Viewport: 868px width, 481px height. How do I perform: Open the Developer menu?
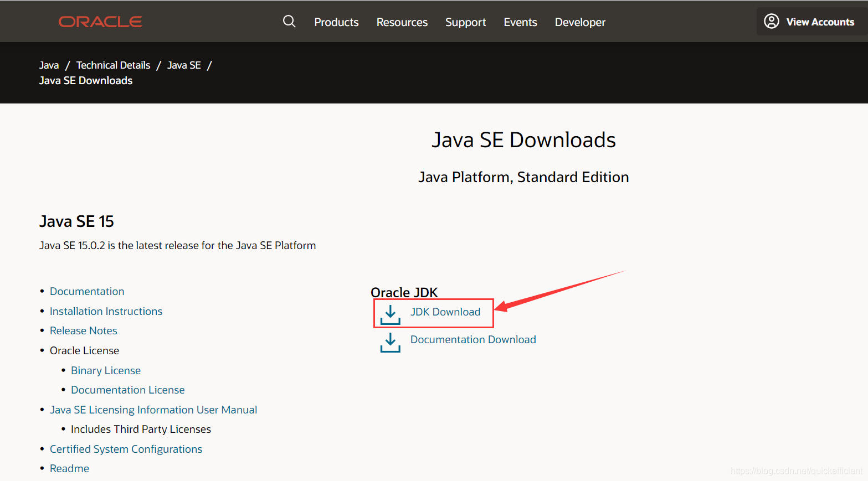580,22
